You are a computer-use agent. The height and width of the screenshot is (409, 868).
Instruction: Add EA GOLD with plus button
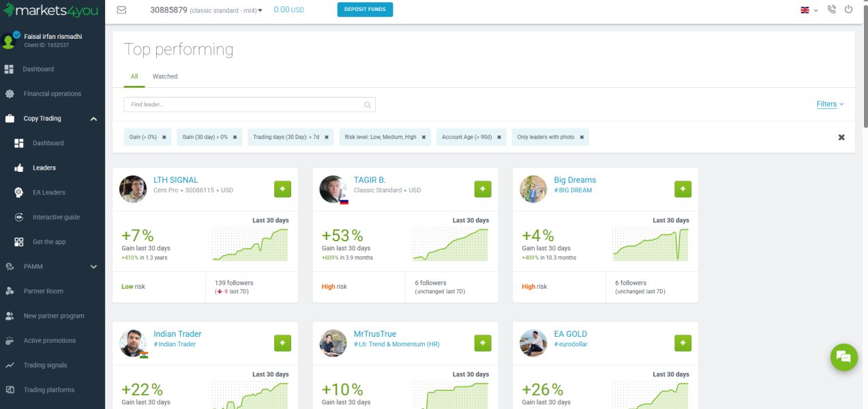coord(683,343)
